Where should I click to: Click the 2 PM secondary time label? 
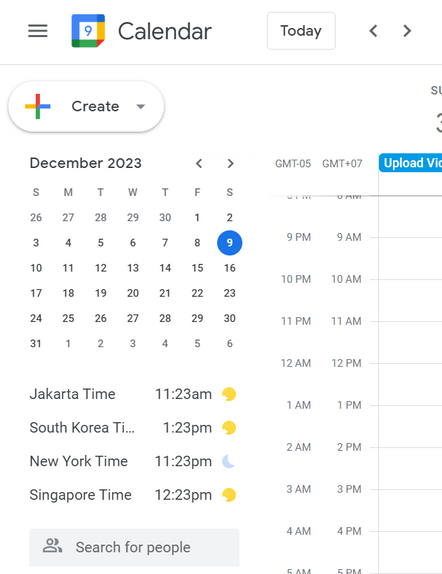pyautogui.click(x=349, y=447)
